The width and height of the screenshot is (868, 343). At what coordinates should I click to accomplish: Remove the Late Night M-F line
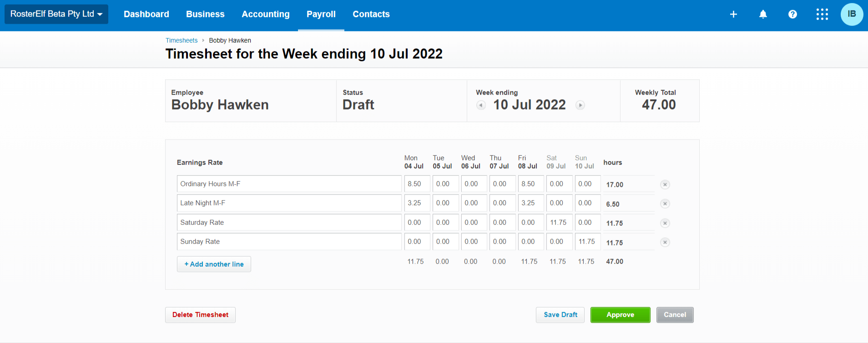665,204
